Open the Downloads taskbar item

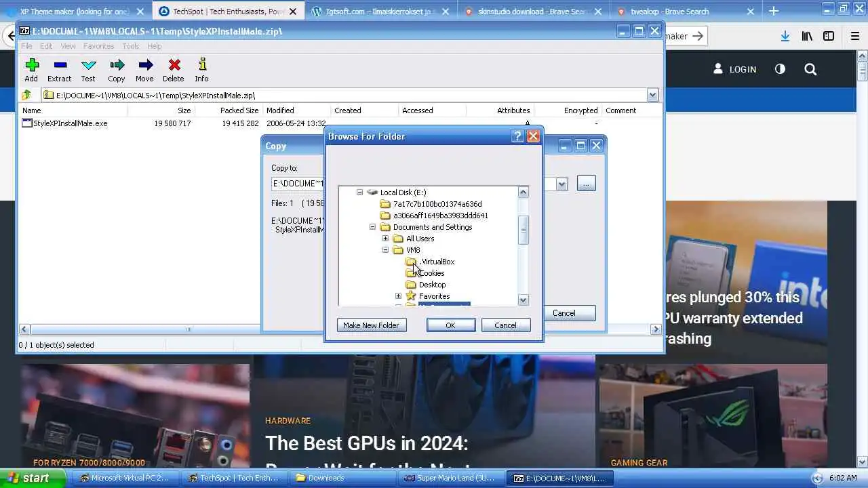click(343, 478)
